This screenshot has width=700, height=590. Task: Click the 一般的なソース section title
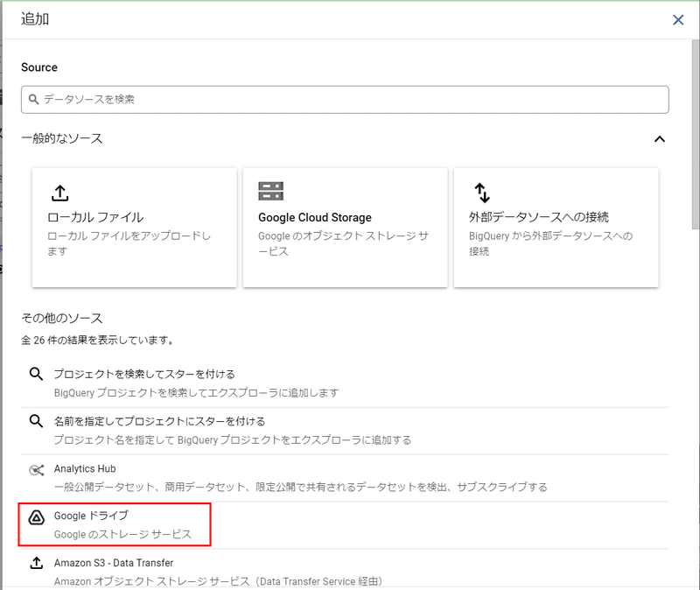pos(62,138)
